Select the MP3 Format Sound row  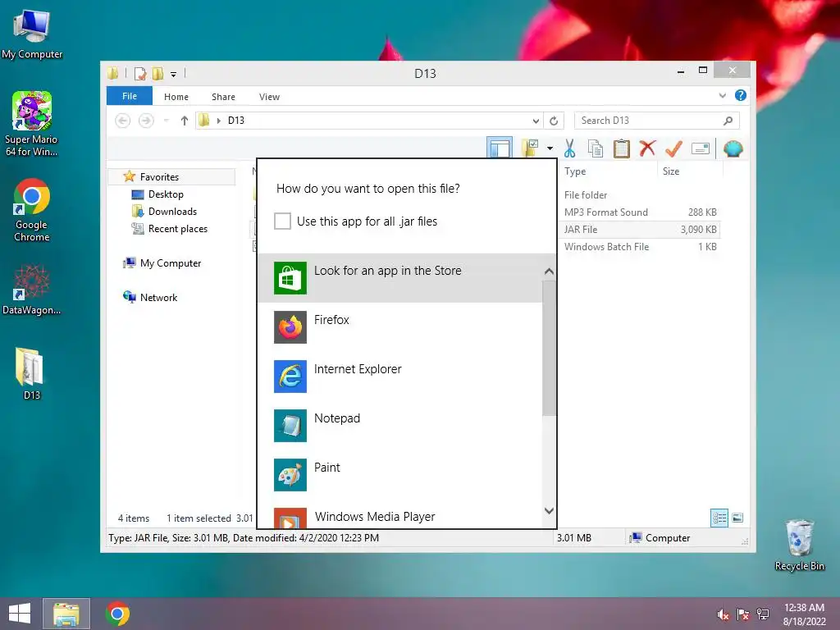[640, 212]
